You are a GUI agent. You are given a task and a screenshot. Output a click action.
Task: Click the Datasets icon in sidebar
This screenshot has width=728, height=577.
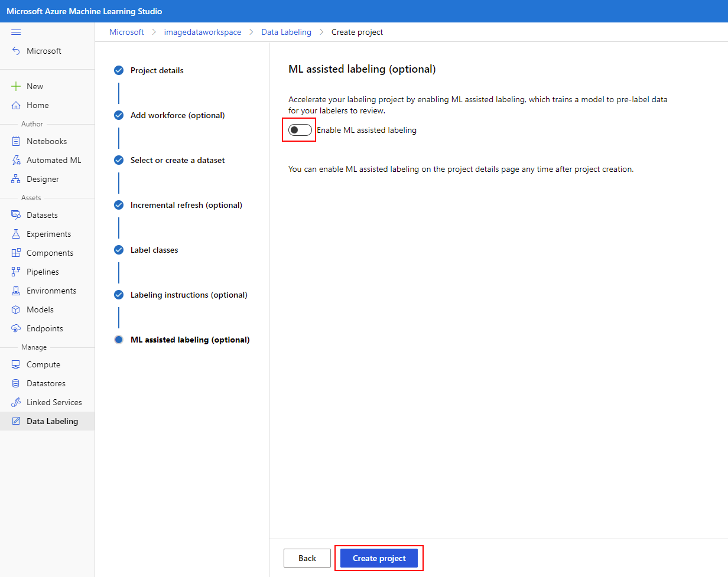[x=16, y=215]
